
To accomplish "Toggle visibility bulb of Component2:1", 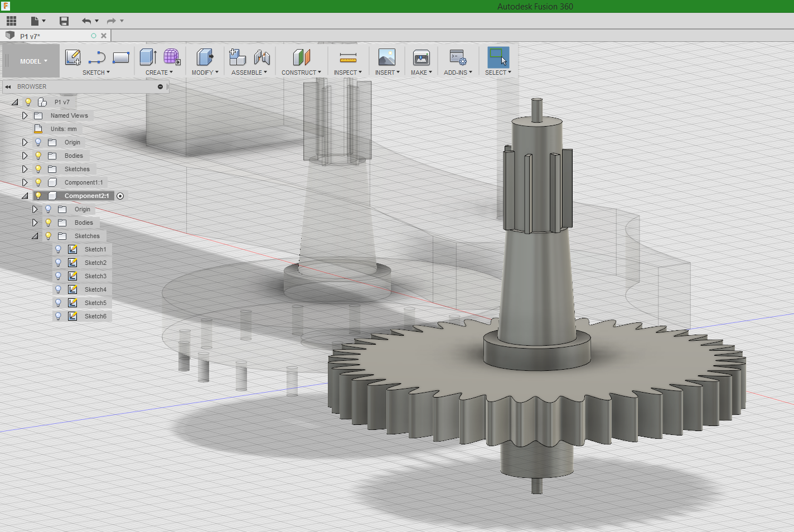I will point(38,196).
